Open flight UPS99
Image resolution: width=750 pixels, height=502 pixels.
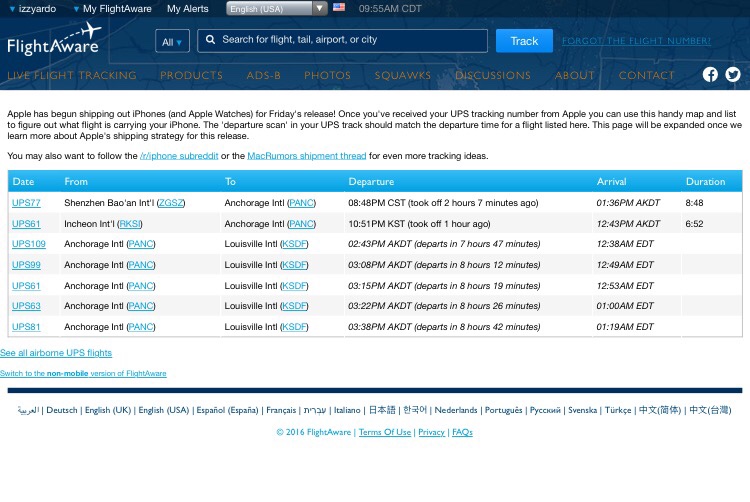click(26, 265)
